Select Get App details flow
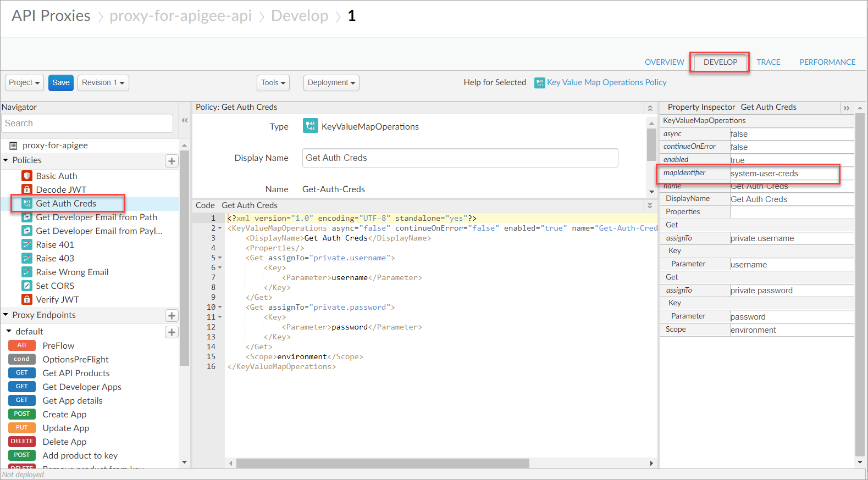This screenshot has height=480, width=868. pos(73,401)
